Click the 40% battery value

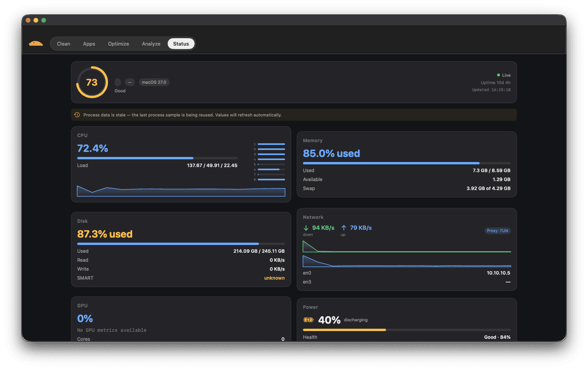pos(329,320)
